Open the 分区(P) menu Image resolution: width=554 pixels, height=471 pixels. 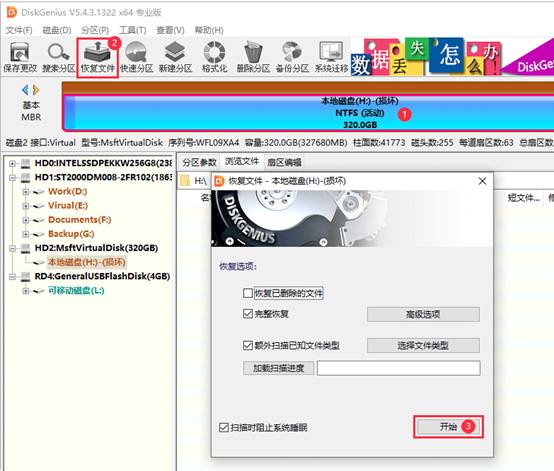[x=95, y=30]
